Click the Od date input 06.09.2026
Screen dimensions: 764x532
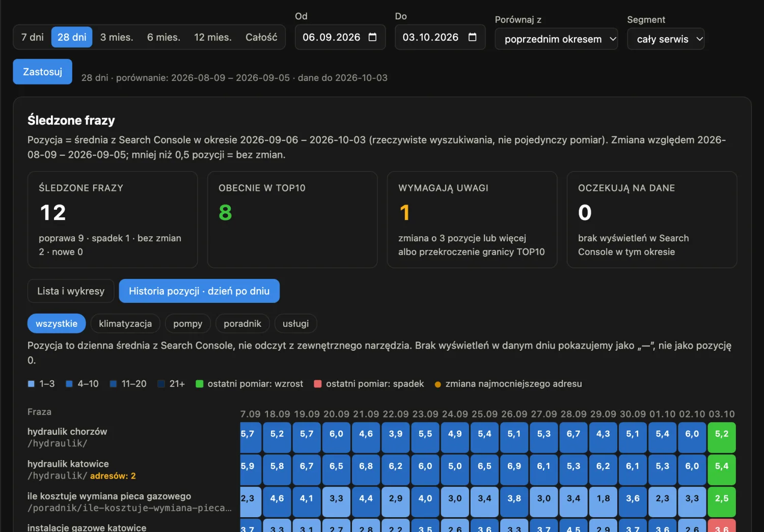340,37
